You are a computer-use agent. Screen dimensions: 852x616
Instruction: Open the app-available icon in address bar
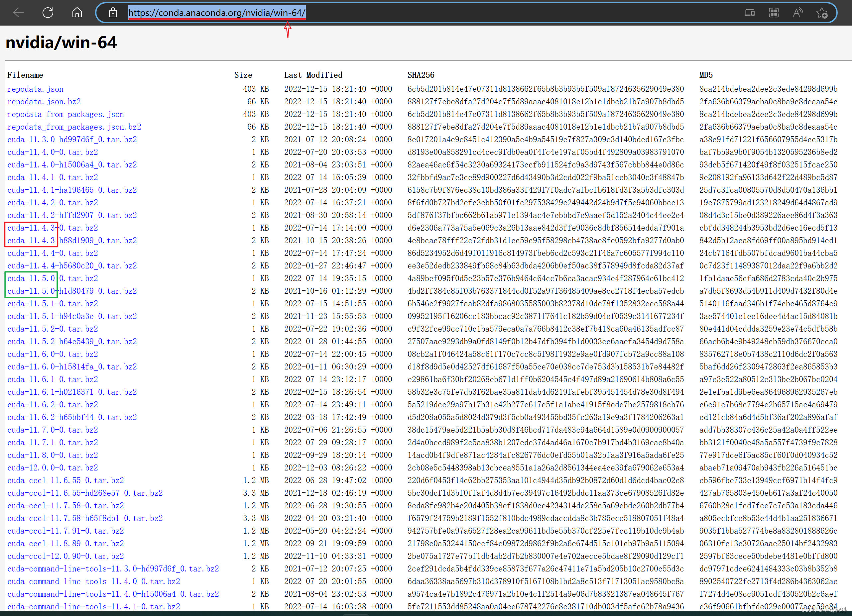click(749, 13)
